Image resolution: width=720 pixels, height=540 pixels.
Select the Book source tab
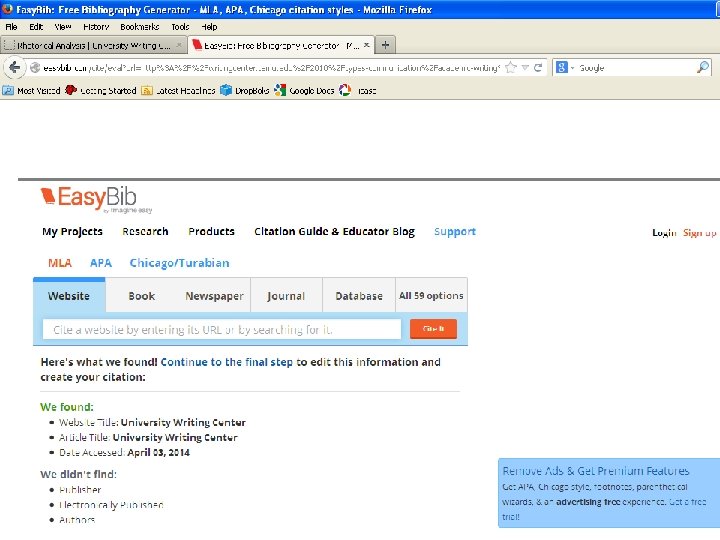(x=141, y=296)
